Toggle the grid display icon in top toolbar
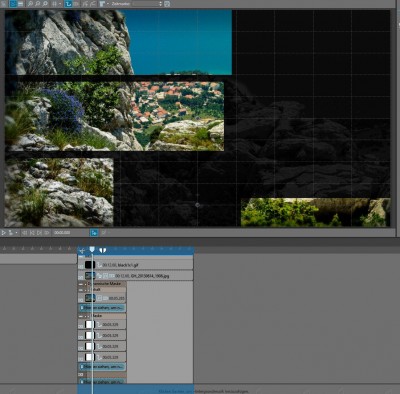This screenshot has height=394, width=400. point(54,4)
